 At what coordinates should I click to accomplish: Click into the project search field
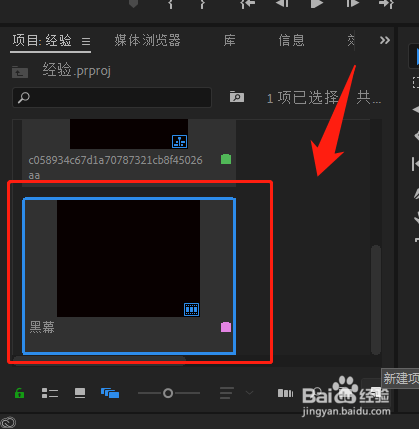click(x=112, y=97)
